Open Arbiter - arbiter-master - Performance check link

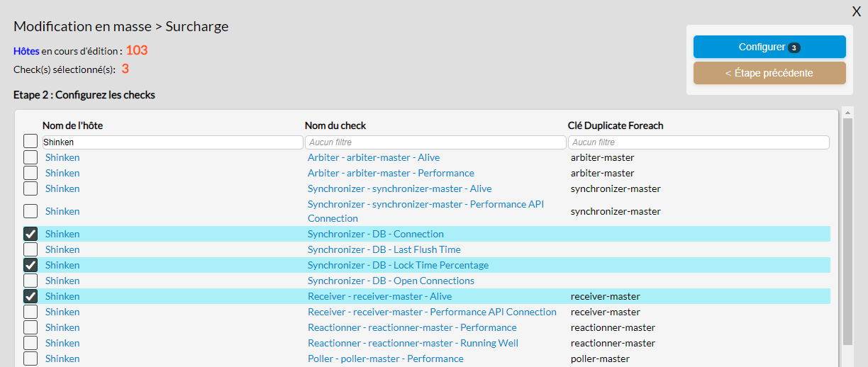tap(391, 173)
